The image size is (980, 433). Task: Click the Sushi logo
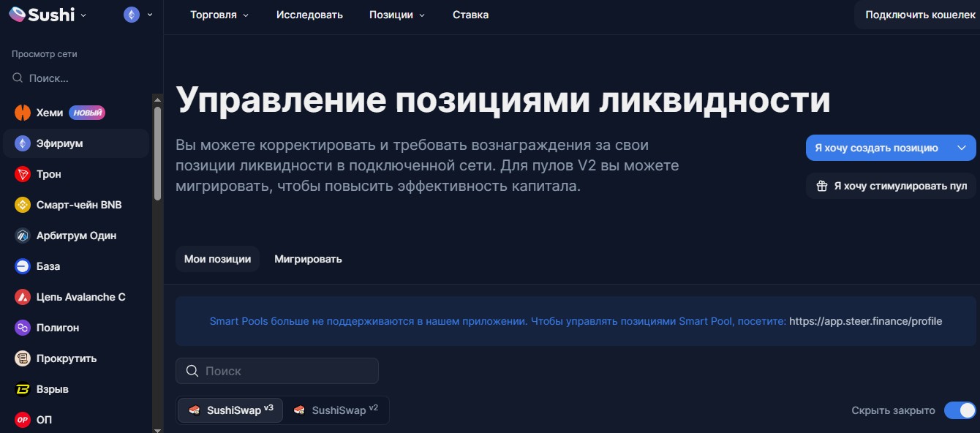coord(42,15)
